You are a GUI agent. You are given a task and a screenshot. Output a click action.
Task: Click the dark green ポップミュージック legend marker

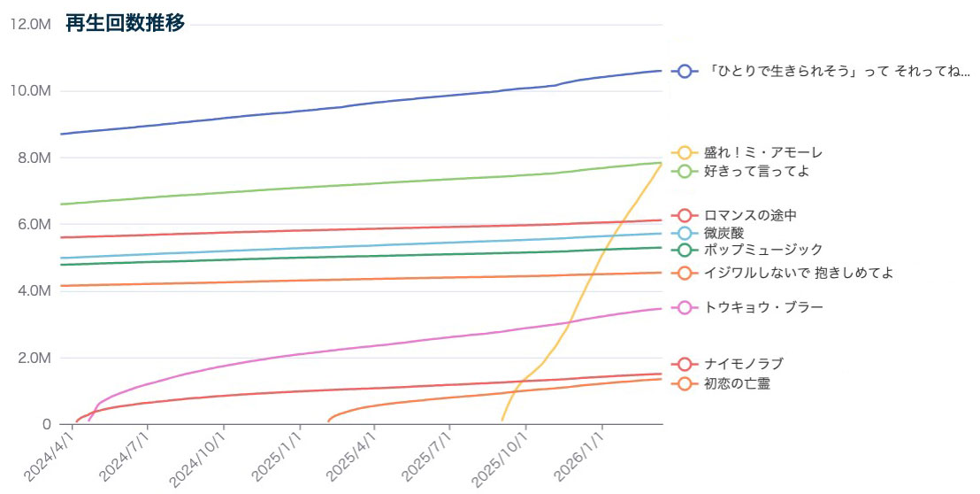click(x=684, y=251)
